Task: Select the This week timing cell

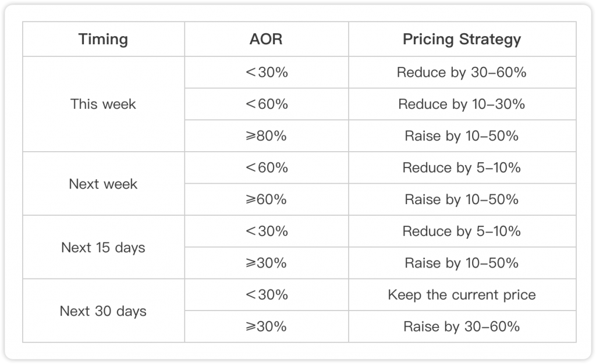Action: 104,104
